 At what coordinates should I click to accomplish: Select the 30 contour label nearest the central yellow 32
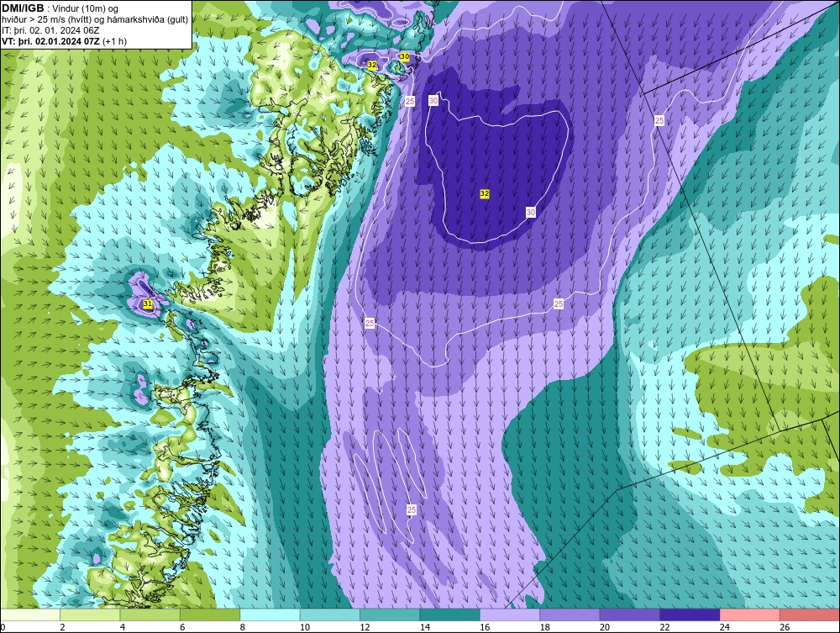click(530, 212)
